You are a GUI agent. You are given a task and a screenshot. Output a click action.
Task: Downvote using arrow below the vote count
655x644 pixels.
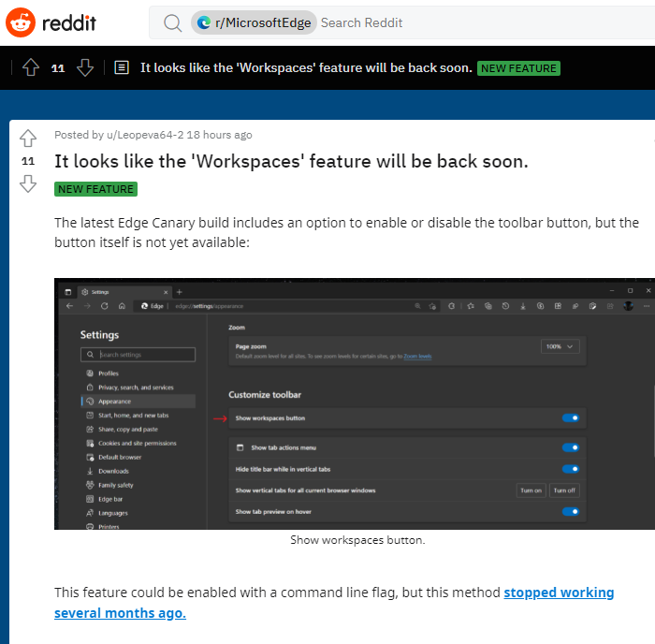[28, 183]
